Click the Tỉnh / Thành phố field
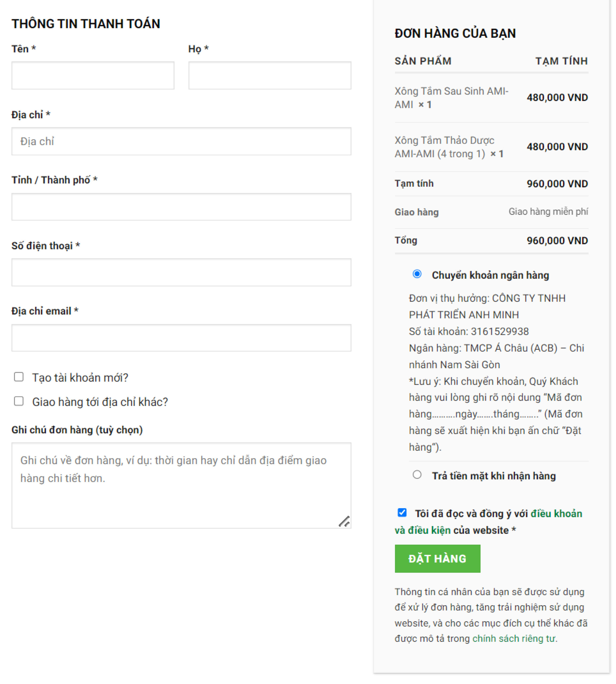The height and width of the screenshot is (684, 616). 181,207
